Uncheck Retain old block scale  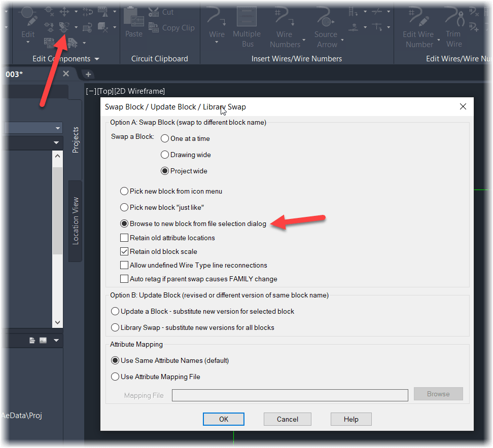pos(124,251)
